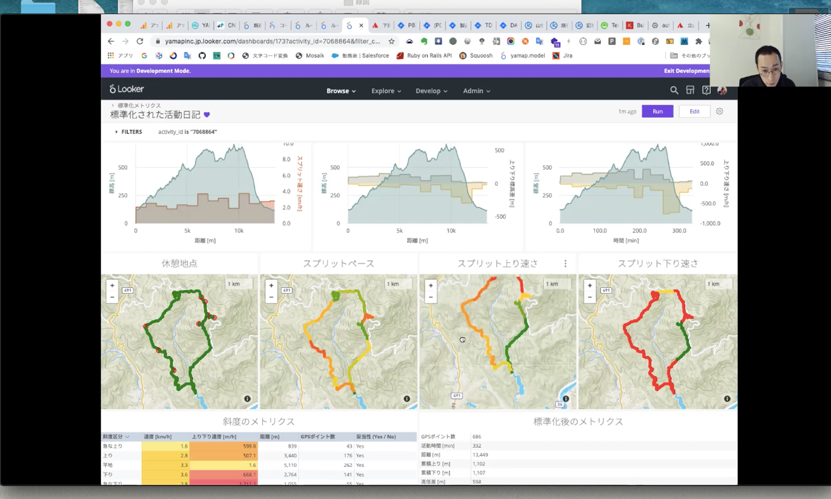
Task: Bookmark page with the address bar star
Action: (x=392, y=41)
